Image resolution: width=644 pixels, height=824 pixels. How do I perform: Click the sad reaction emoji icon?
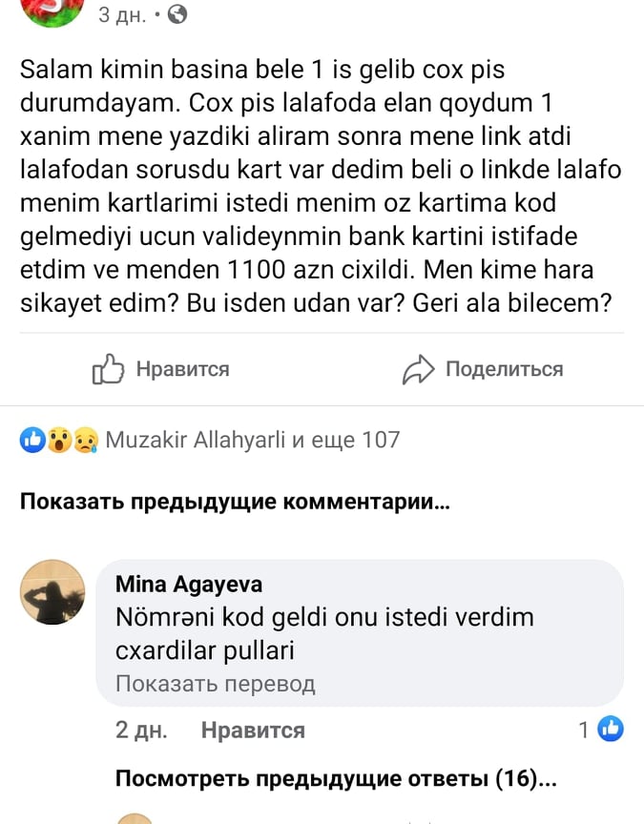[x=85, y=441]
